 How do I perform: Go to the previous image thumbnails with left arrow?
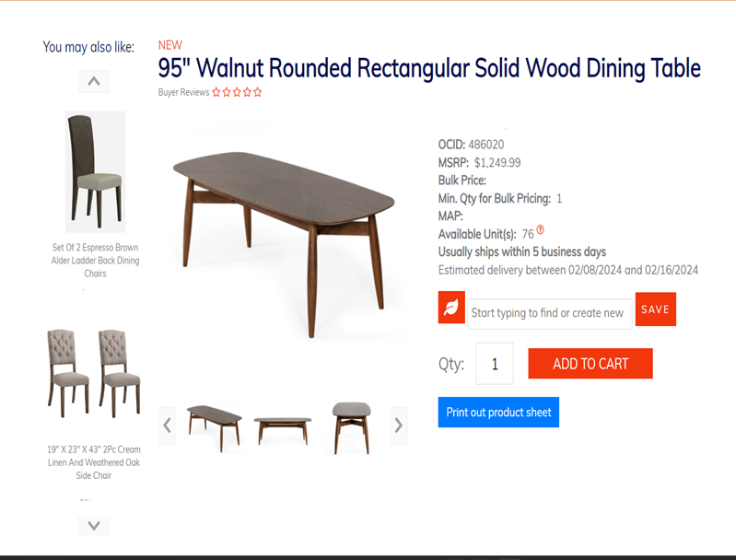[167, 426]
